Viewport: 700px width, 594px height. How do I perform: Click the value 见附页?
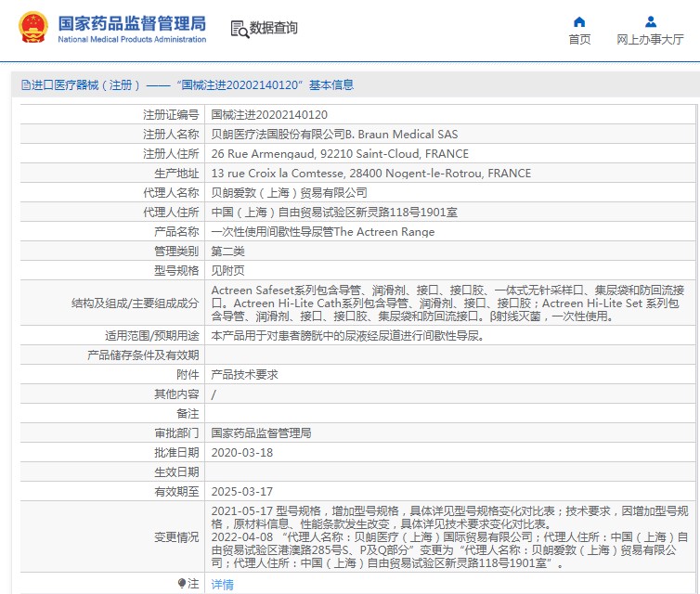pos(227,271)
